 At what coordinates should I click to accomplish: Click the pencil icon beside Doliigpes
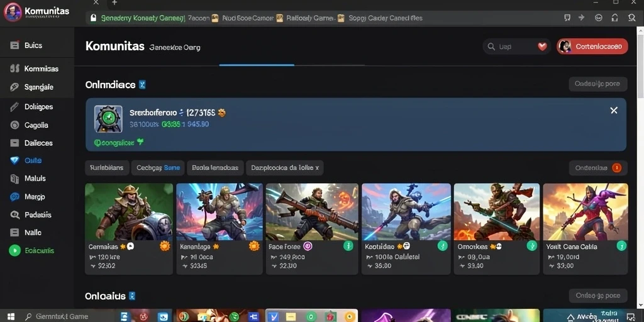pos(14,107)
